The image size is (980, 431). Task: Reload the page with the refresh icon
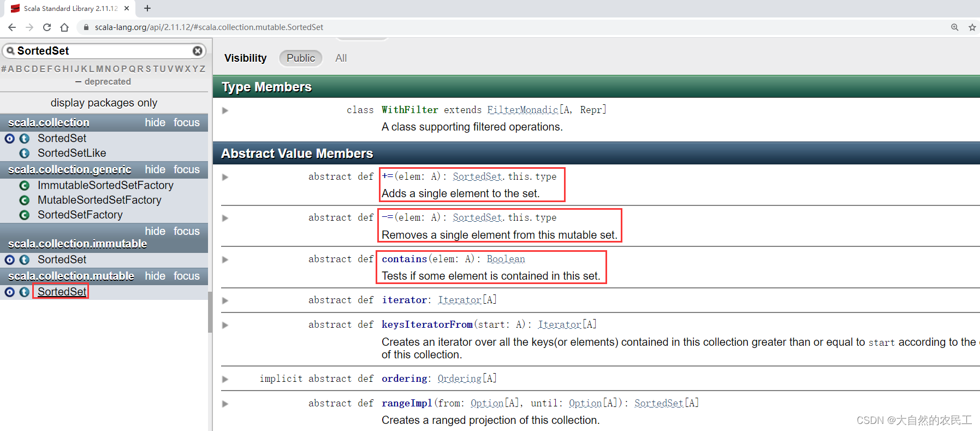[x=47, y=27]
